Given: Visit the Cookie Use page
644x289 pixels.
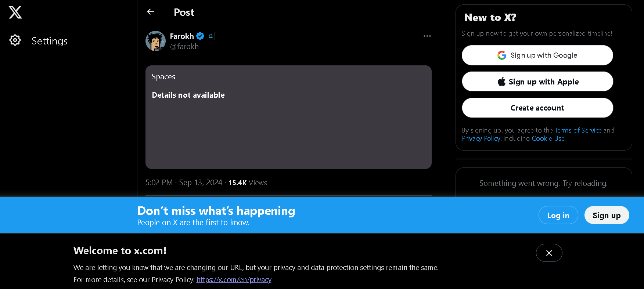Looking at the screenshot, I should pyautogui.click(x=548, y=138).
